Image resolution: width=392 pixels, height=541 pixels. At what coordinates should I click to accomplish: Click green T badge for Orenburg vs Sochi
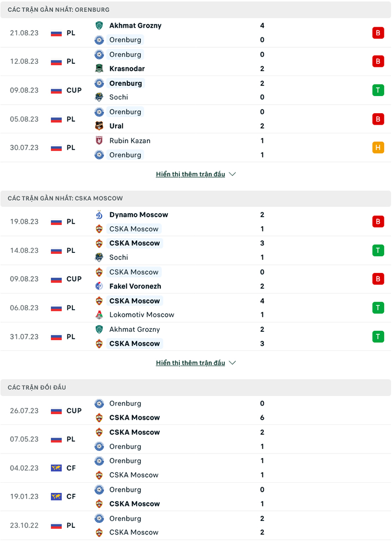click(378, 90)
